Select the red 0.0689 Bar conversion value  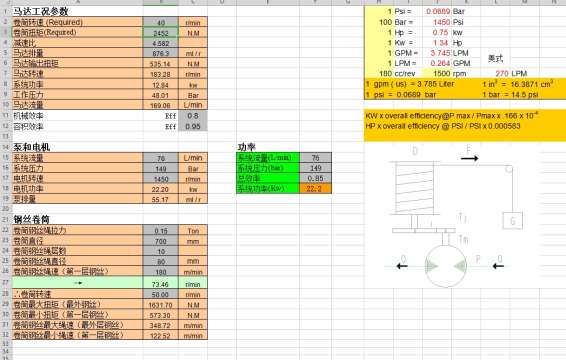[437, 11]
